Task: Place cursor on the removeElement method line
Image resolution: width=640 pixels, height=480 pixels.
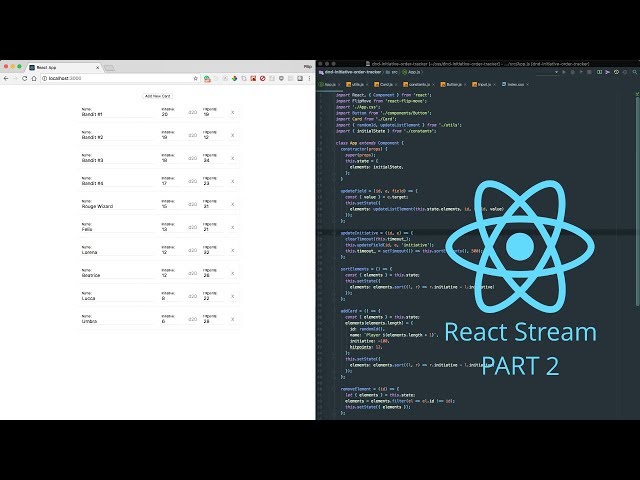Action: (370, 389)
